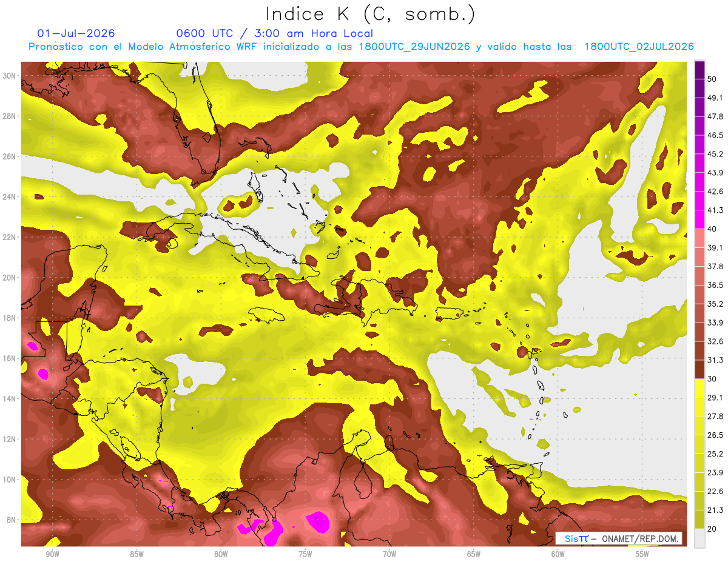728x562 pixels.
Task: Click the "41.3" colorbar label
Action: (715, 210)
